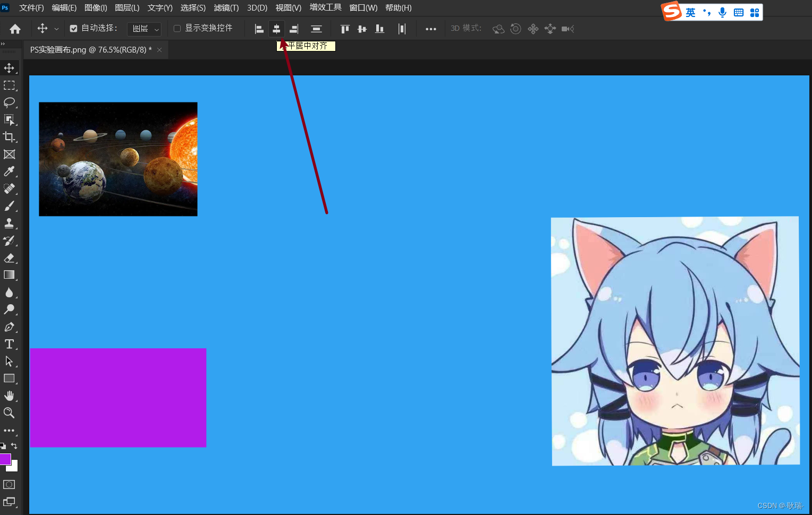Select the Horizontal Type tool
This screenshot has width=812, height=515.
[9, 344]
